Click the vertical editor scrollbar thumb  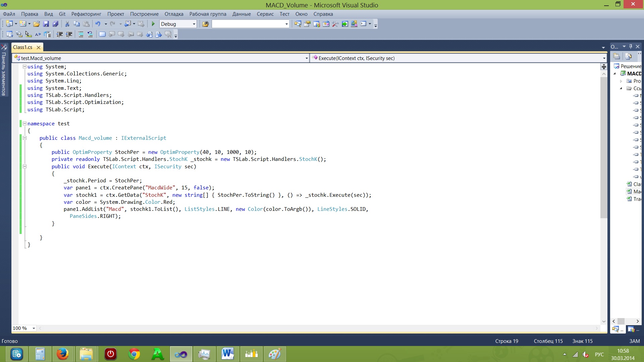coord(604,147)
